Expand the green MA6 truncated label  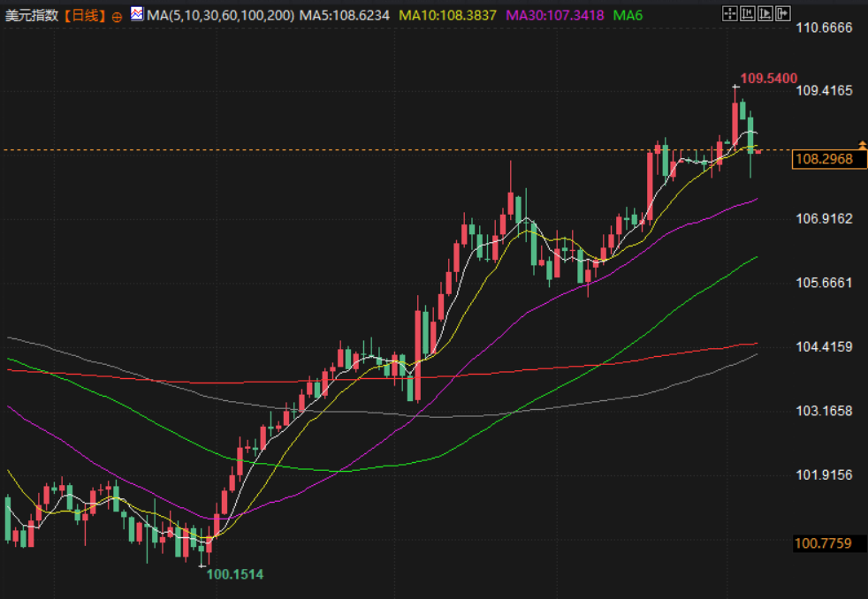click(628, 15)
